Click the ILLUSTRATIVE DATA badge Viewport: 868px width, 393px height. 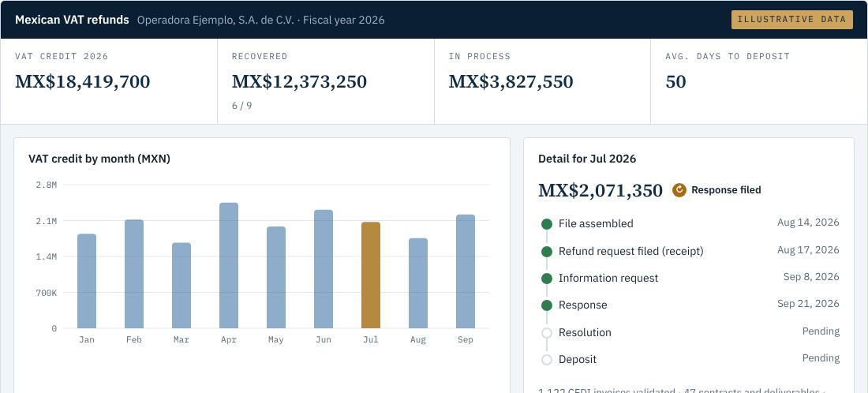pyautogui.click(x=791, y=20)
